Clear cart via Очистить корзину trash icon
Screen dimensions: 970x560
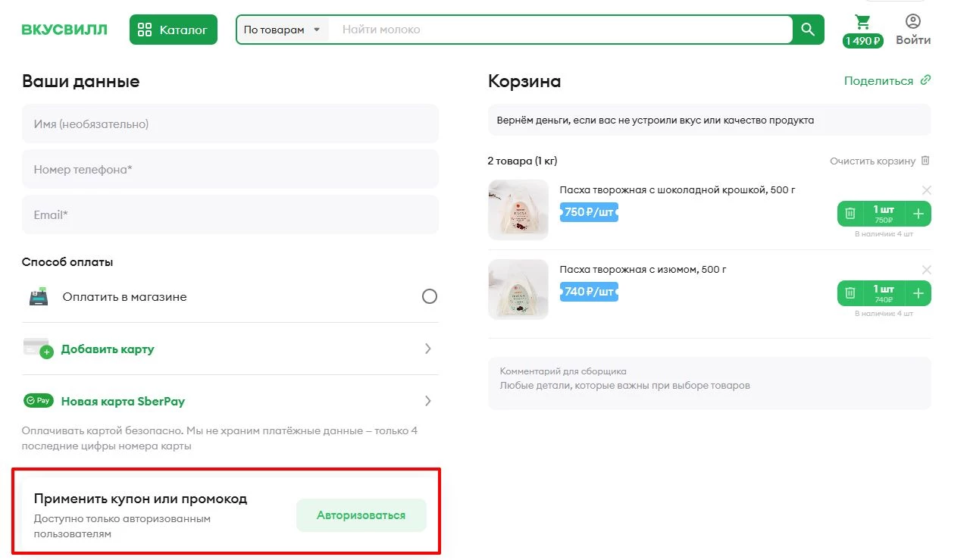coord(925,160)
